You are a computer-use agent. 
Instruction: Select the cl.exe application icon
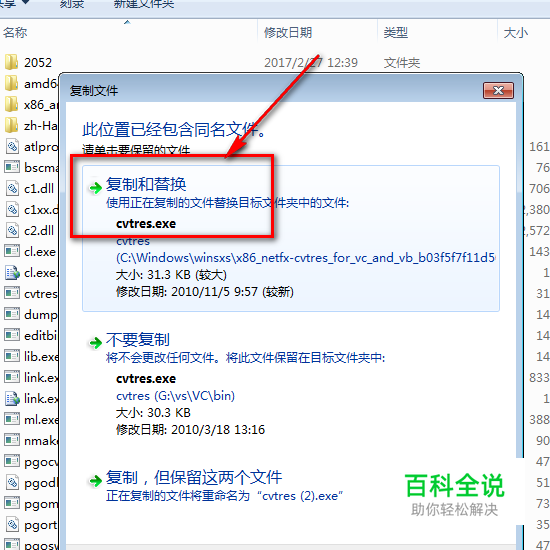coord(12,251)
